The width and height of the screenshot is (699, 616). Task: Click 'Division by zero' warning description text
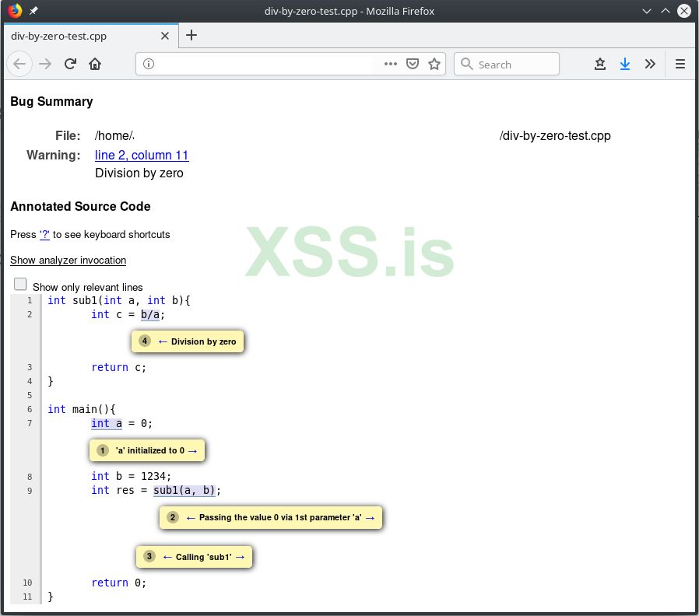139,173
